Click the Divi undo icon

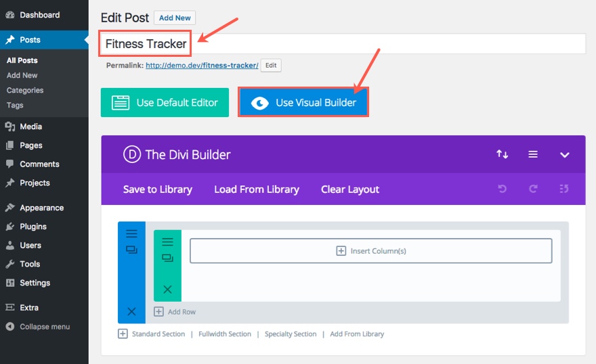502,189
